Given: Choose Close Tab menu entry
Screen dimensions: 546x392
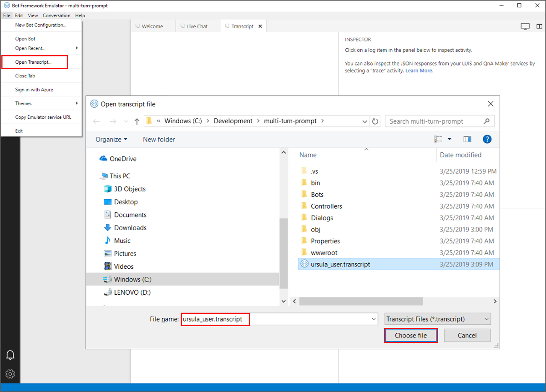Looking at the screenshot, I should 41,76.
